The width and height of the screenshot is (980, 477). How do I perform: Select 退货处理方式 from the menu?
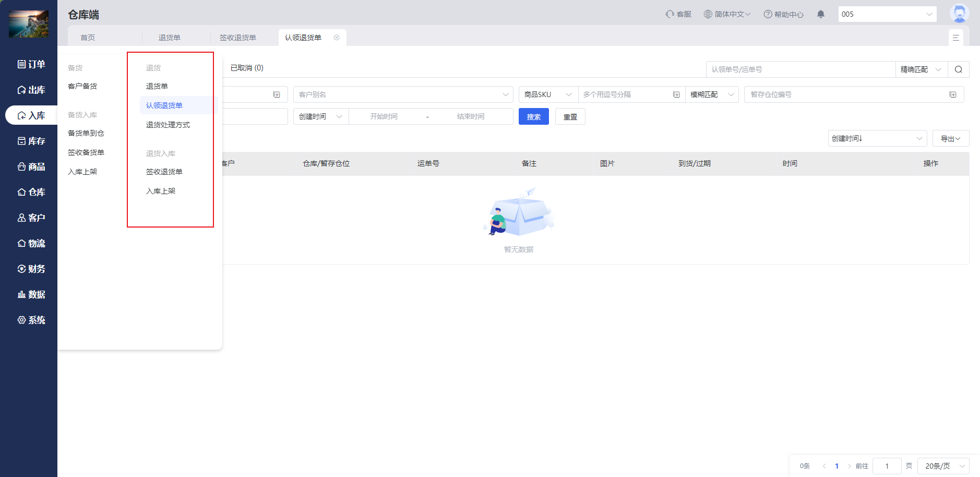168,125
